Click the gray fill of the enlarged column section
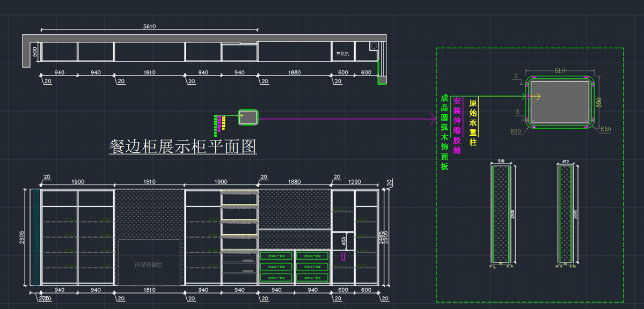Viewport: 644px width, 309px height. (561, 102)
